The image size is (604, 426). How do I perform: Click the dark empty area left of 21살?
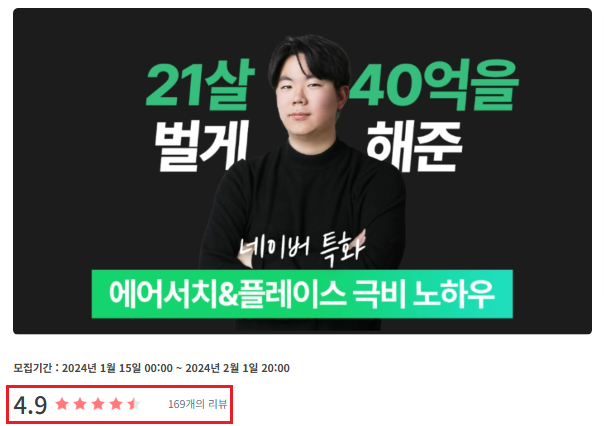[77, 116]
